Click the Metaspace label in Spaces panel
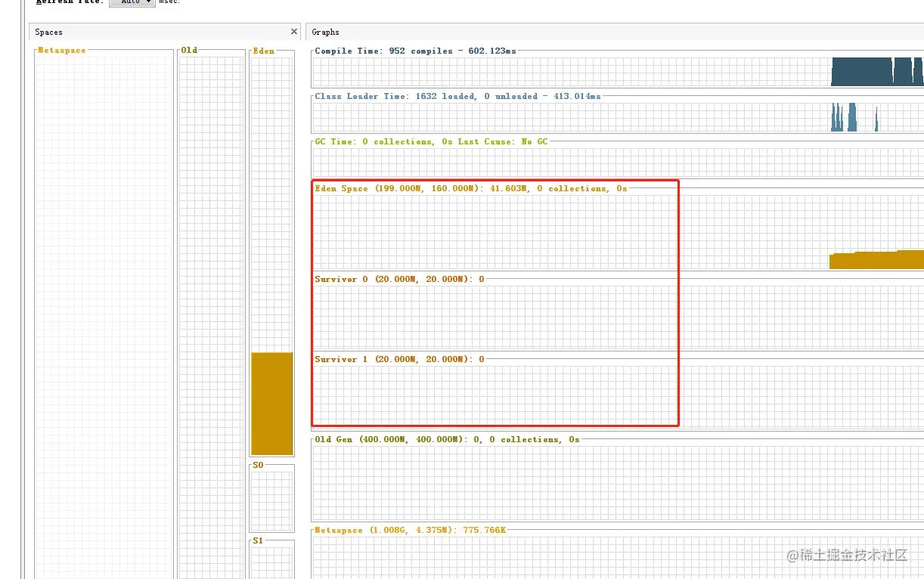Screen dimensions: 924x579 pos(62,50)
